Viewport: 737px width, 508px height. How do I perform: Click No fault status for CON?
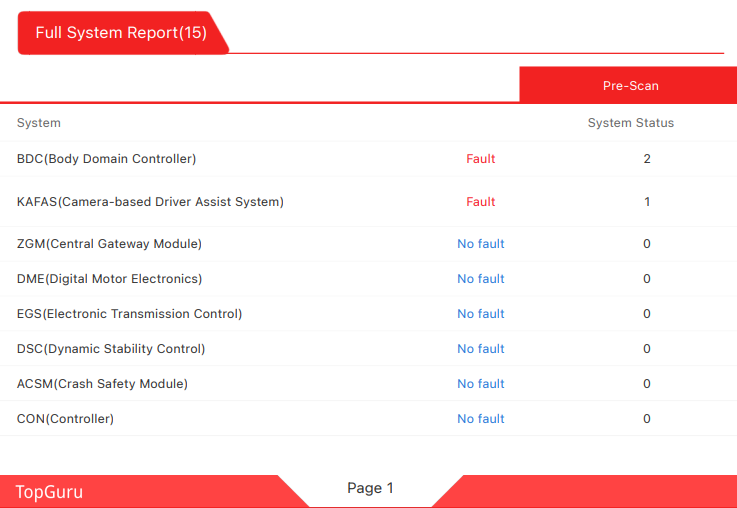click(x=480, y=419)
